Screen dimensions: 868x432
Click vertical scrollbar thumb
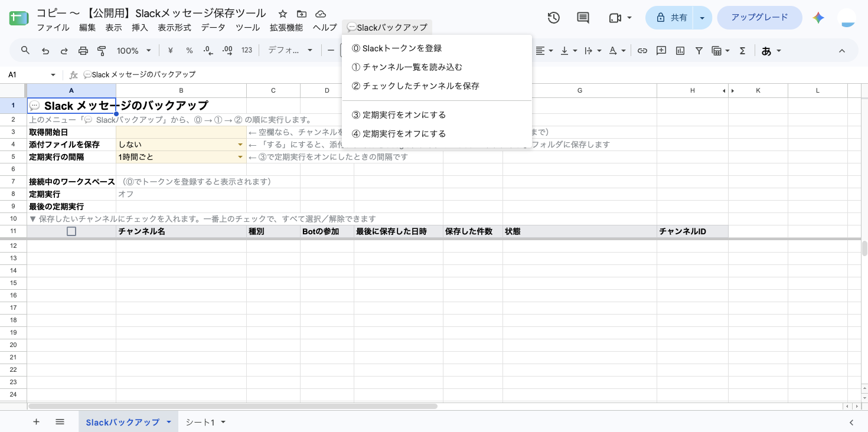864,248
